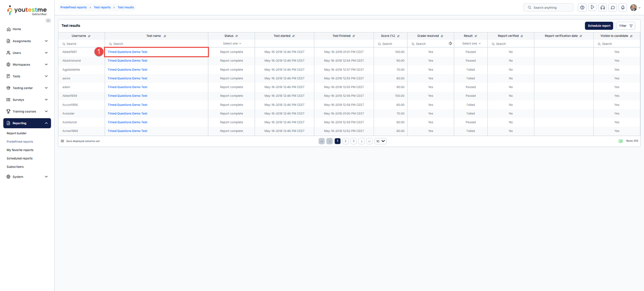
Task: Sort by Score (%) column arrows
Action: [398, 36]
